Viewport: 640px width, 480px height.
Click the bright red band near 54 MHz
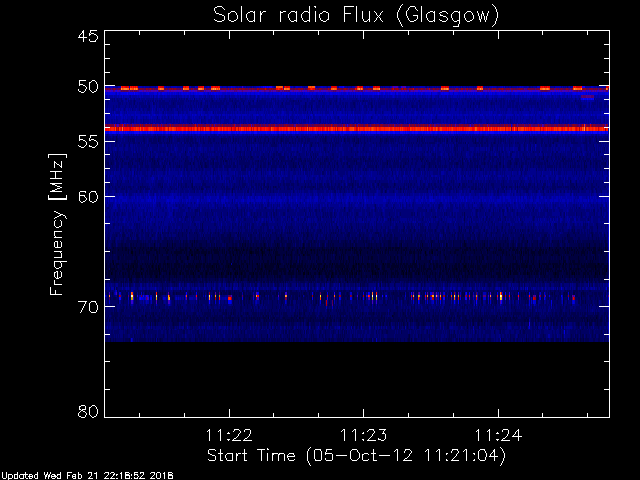click(x=357, y=129)
